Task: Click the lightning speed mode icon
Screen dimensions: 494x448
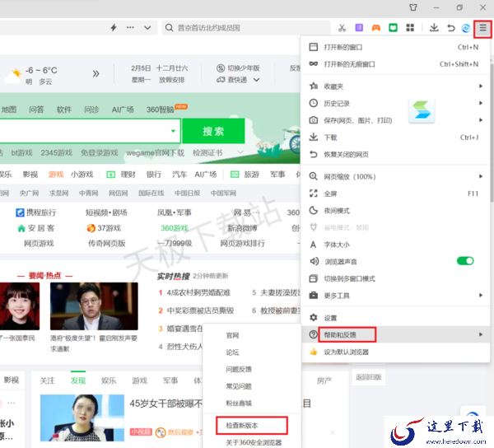Action: [x=114, y=28]
